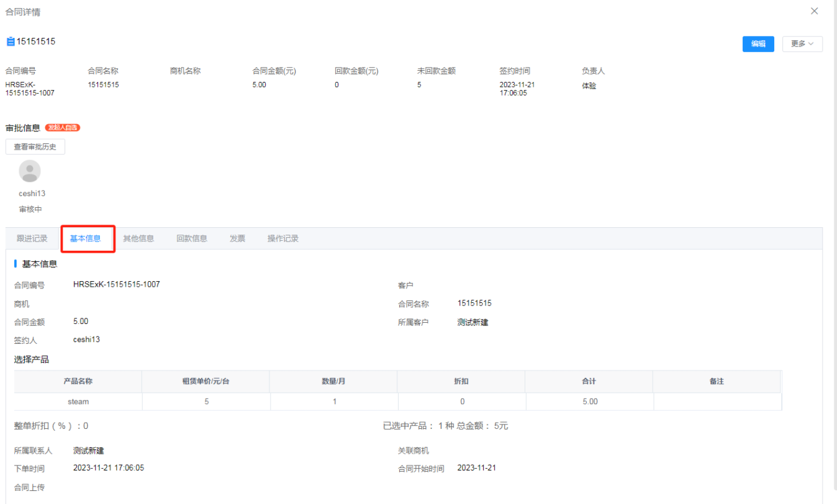837x504 pixels.
Task: Click the blue 编辑 button
Action: click(x=758, y=43)
